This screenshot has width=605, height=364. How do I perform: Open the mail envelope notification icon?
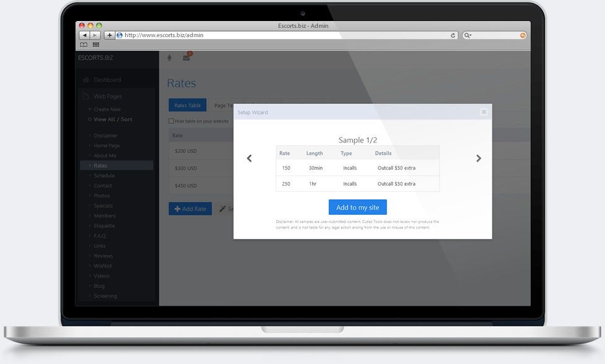186,58
